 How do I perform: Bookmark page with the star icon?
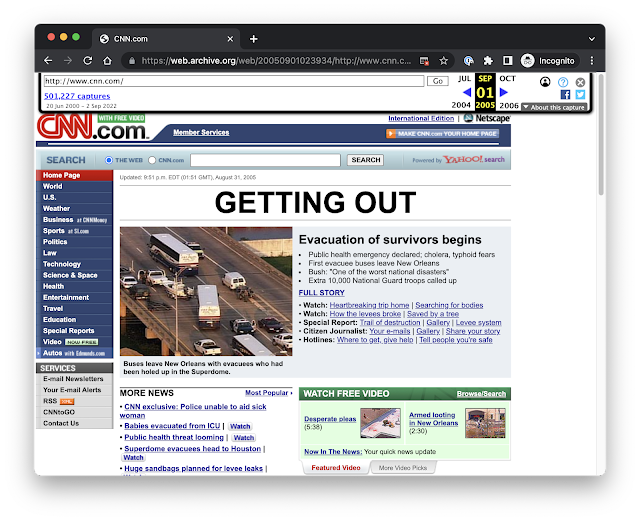point(444,61)
